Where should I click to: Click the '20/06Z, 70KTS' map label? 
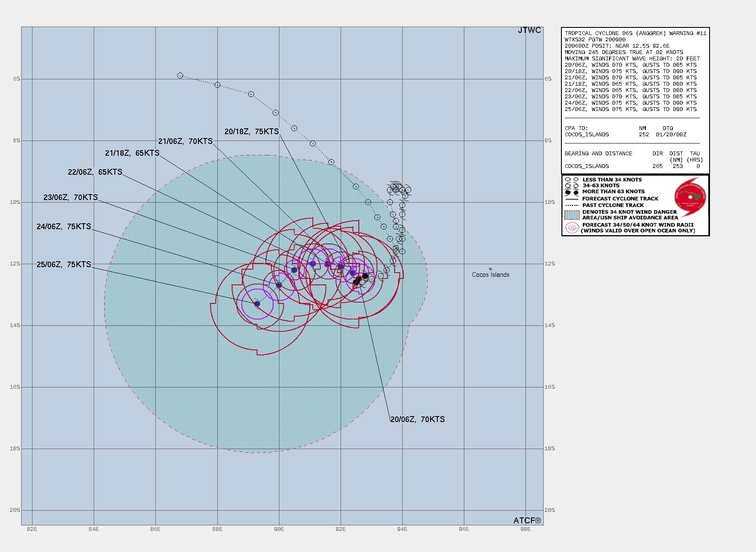coord(417,419)
